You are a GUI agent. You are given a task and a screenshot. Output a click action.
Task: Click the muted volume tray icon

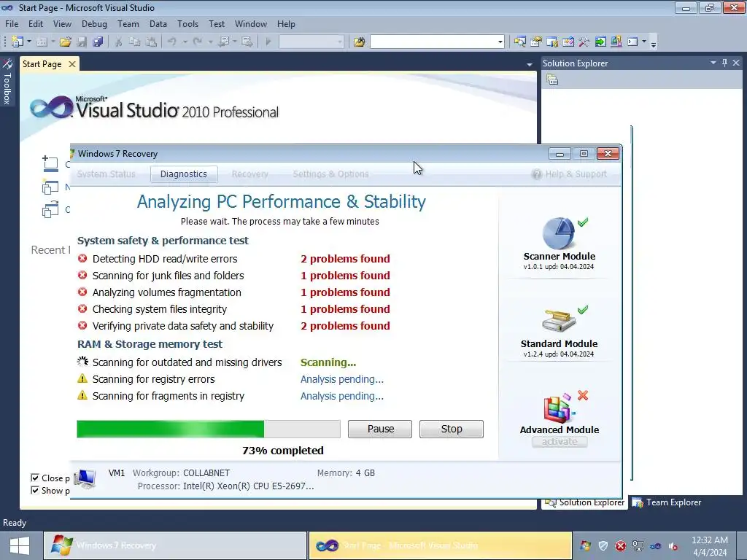[x=673, y=545]
